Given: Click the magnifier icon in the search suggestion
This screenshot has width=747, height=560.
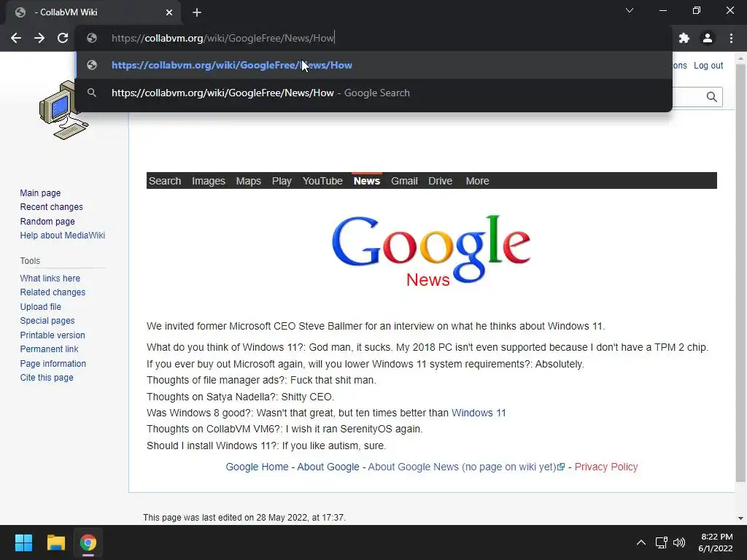Looking at the screenshot, I should tap(92, 93).
